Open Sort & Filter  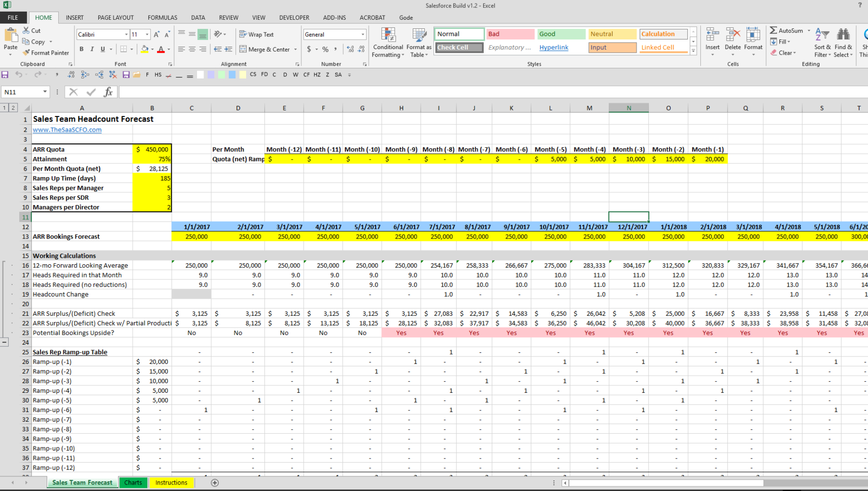pos(821,43)
